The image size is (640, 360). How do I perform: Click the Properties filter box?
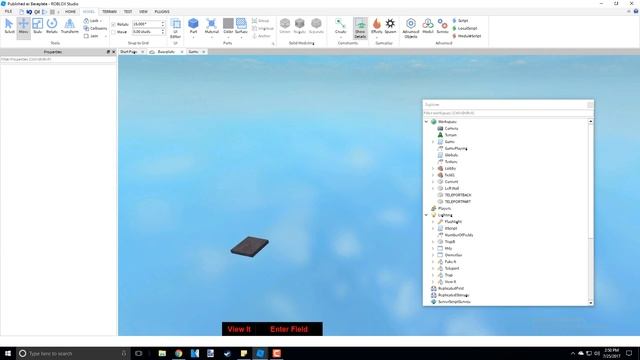58,59
